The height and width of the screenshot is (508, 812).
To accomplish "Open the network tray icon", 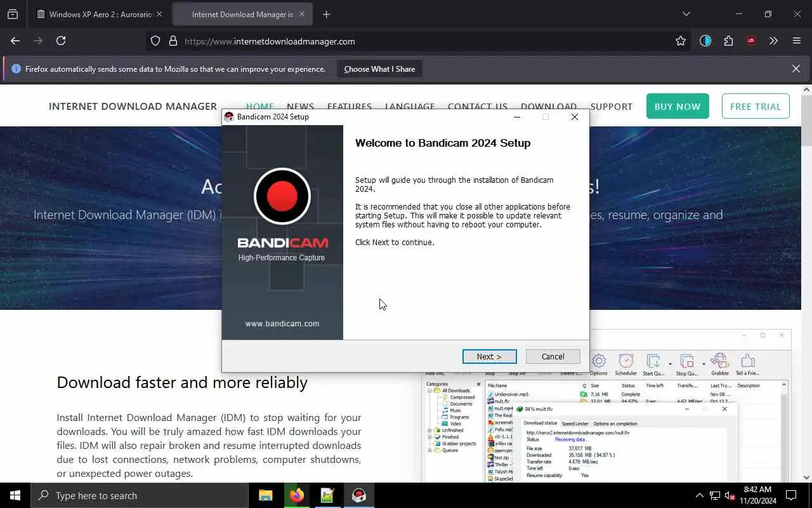I will [715, 495].
